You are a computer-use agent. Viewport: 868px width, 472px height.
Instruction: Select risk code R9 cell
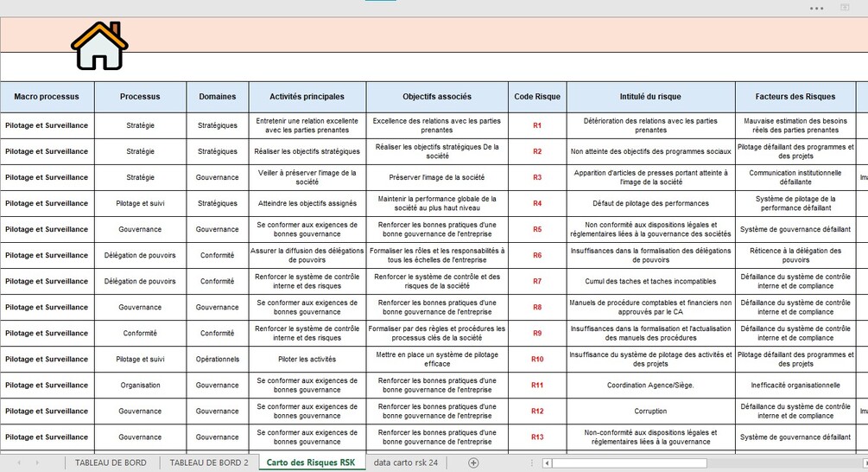point(537,333)
